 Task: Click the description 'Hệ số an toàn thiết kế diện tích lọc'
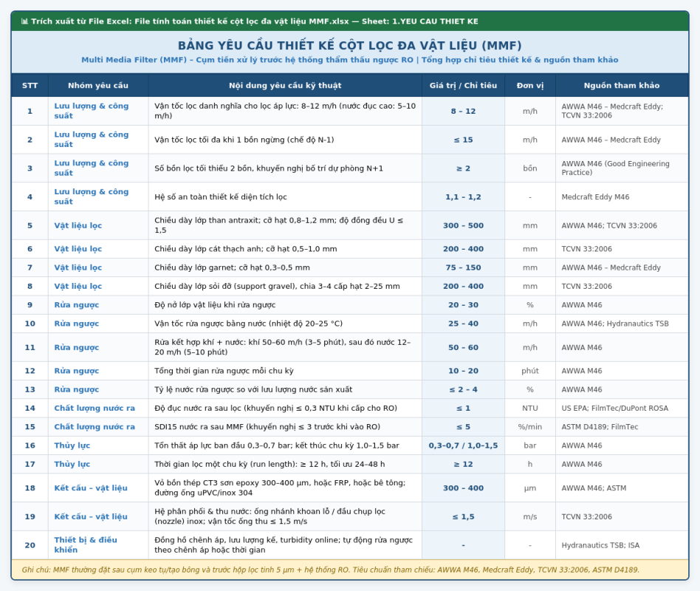click(x=221, y=197)
